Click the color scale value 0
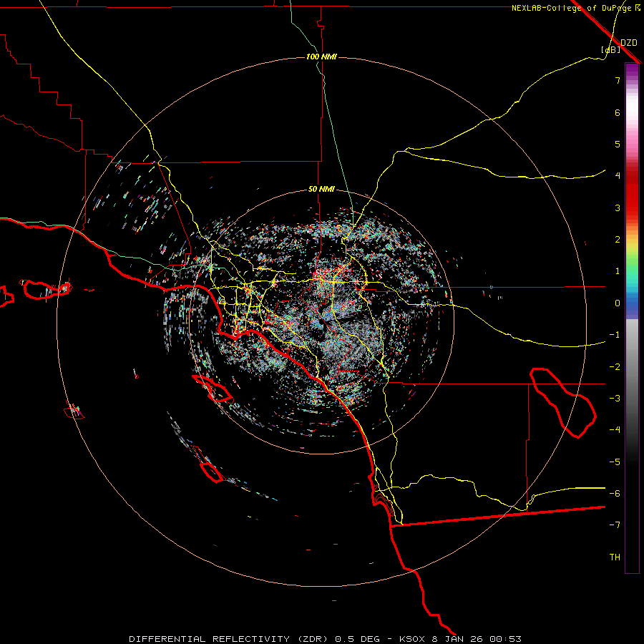 click(x=618, y=303)
